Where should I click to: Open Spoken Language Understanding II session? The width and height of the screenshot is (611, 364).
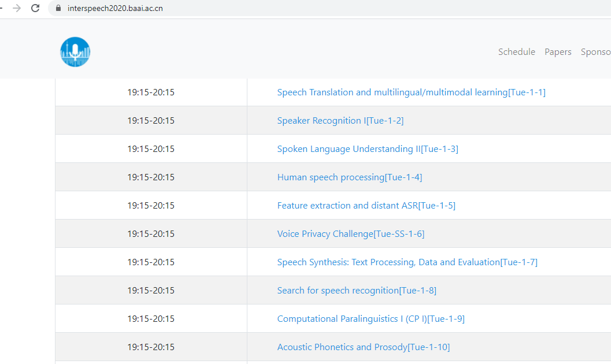click(x=368, y=148)
